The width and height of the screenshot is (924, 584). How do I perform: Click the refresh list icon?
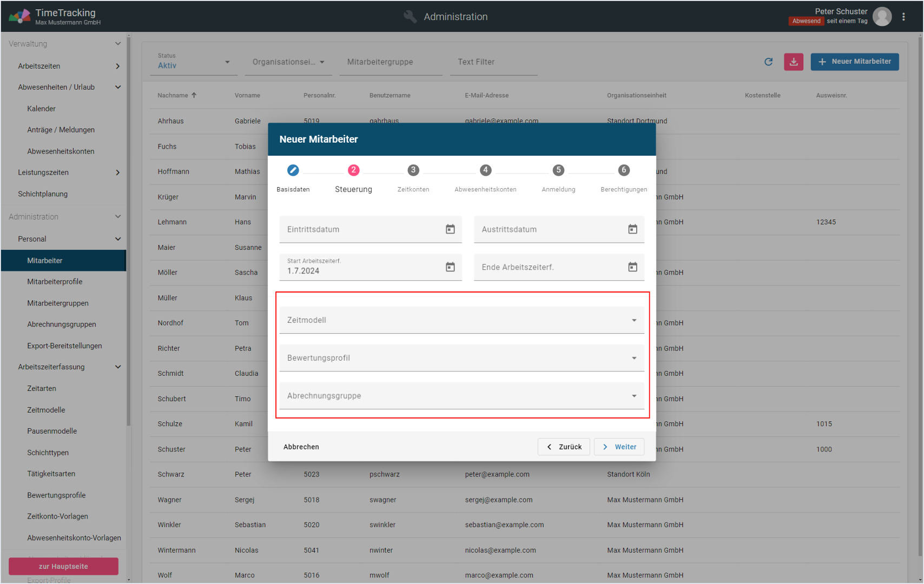coord(768,62)
